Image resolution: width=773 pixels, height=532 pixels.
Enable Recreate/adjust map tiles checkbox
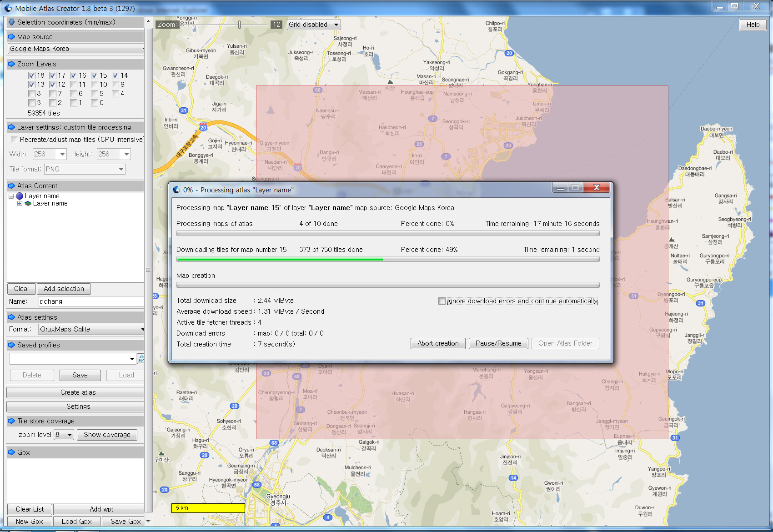(15, 140)
